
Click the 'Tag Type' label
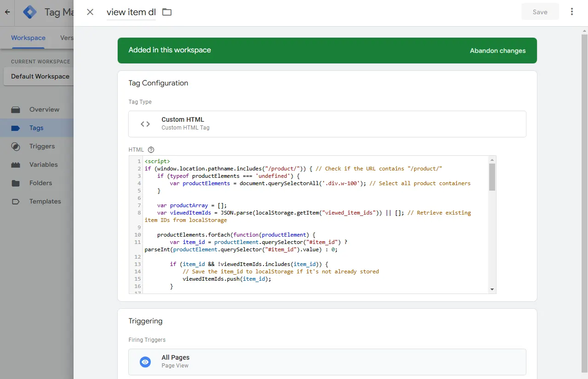click(140, 102)
